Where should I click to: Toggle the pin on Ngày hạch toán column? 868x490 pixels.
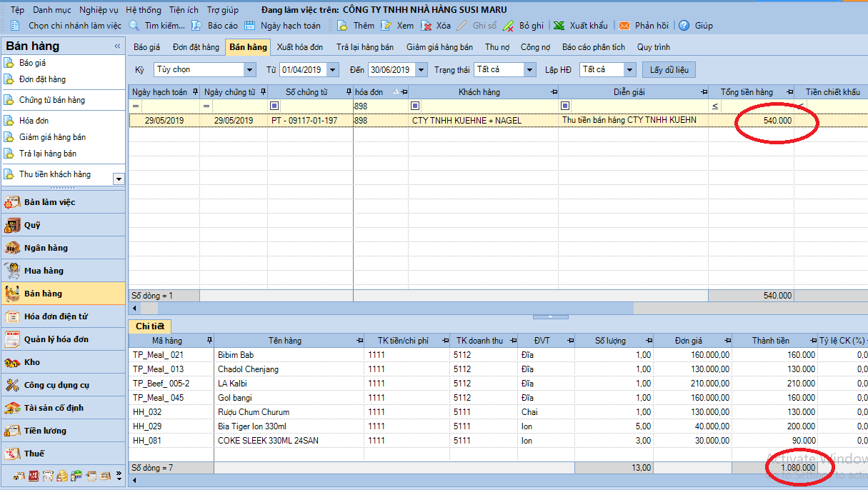click(x=194, y=92)
